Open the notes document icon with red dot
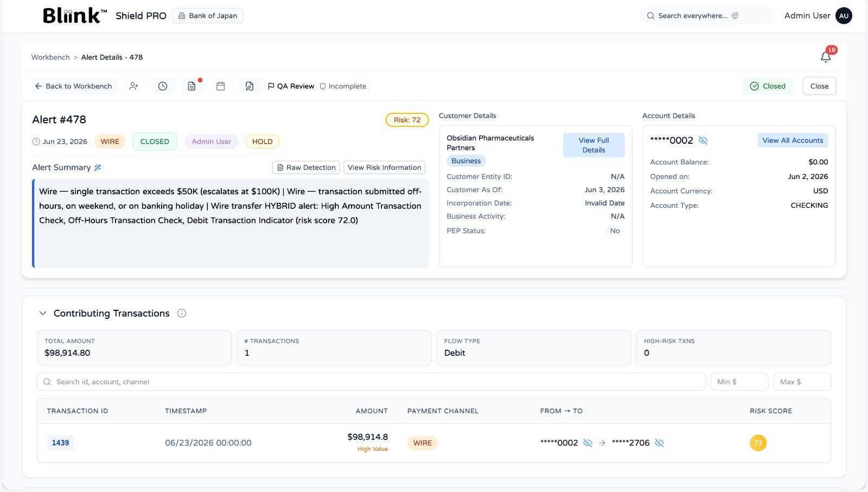Image resolution: width=868 pixels, height=492 pixels. 192,86
